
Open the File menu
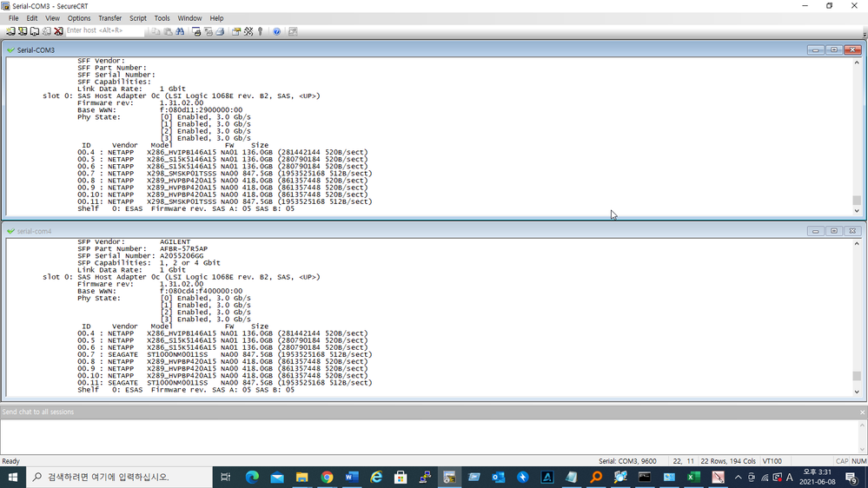pyautogui.click(x=13, y=18)
